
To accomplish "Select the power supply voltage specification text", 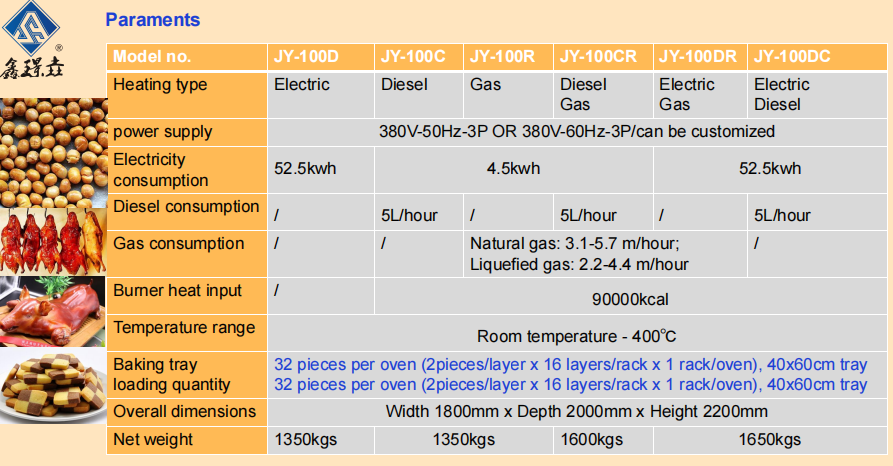I will pyautogui.click(x=576, y=132).
